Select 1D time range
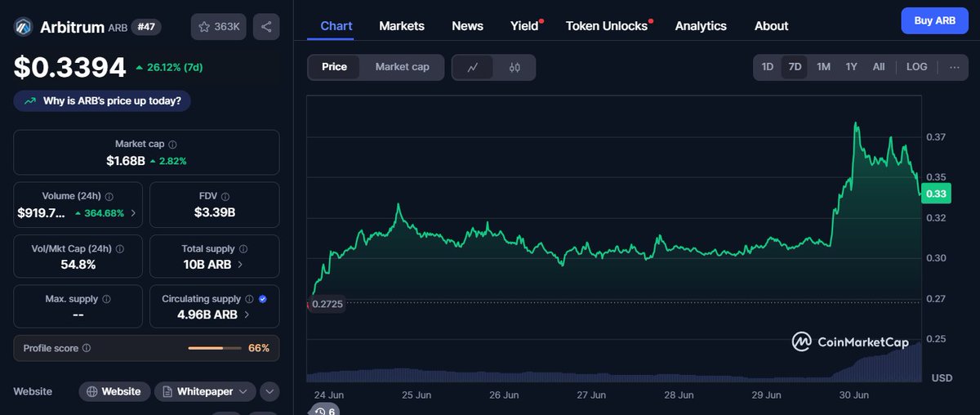The image size is (980, 415). point(768,67)
